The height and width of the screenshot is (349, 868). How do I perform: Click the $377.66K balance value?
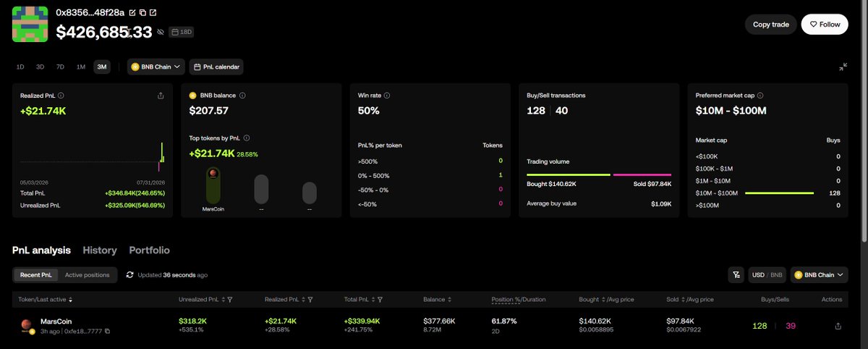pyautogui.click(x=440, y=321)
